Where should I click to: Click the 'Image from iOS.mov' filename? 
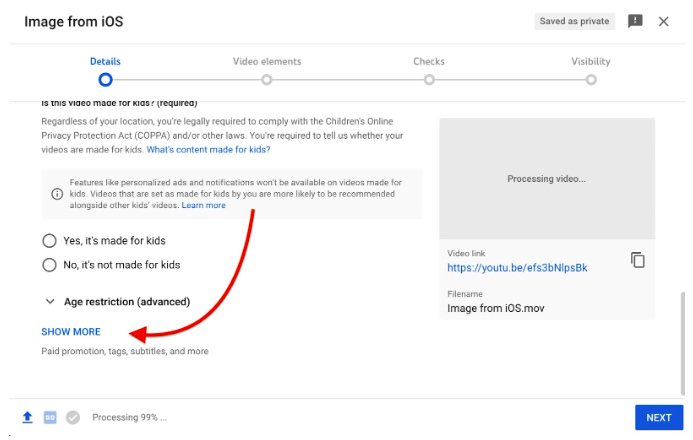495,308
